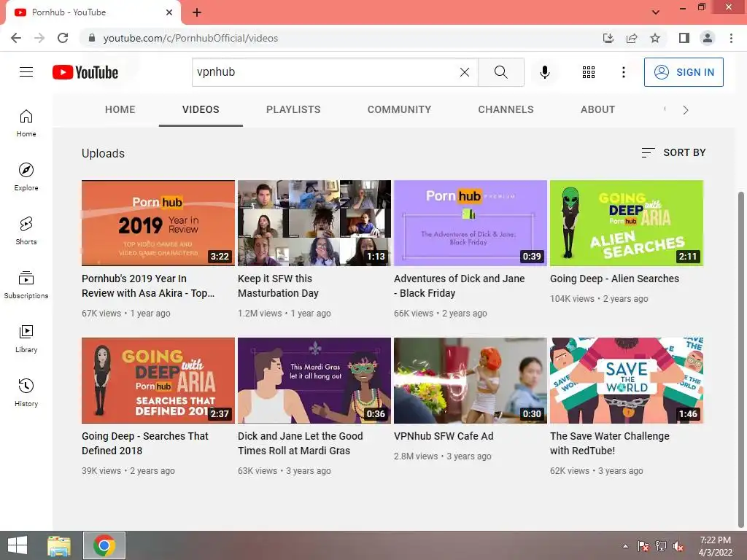Viewport: 747px width, 560px height.
Task: Open "VPNhub SFW Cafe Ad" title link
Action: click(x=444, y=436)
